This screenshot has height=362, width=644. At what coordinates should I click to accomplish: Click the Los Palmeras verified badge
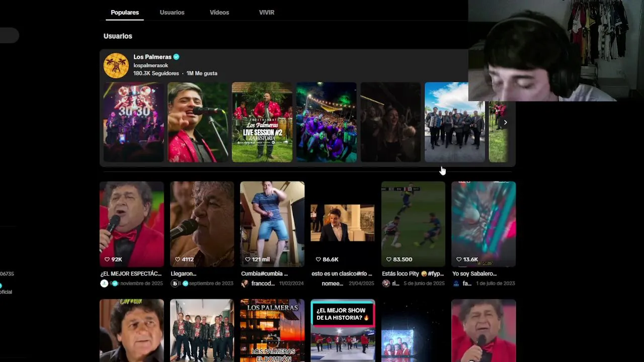(x=177, y=57)
